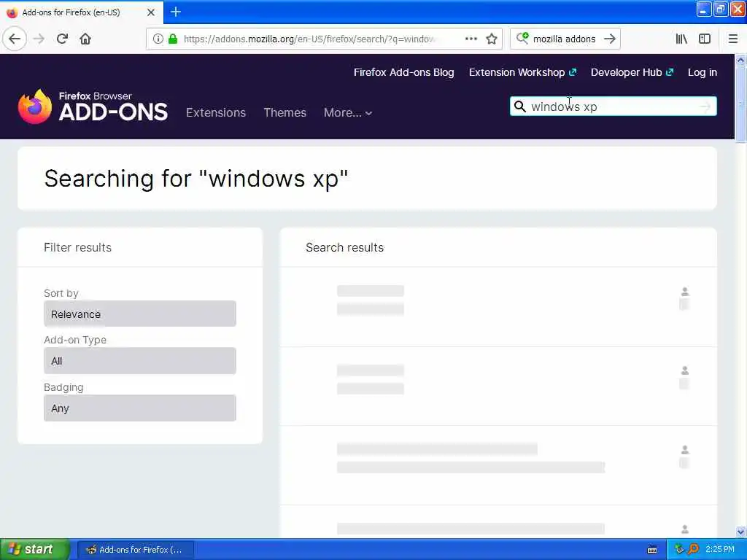
Task: Click the taskbar keyboard icon
Action: pos(652,550)
